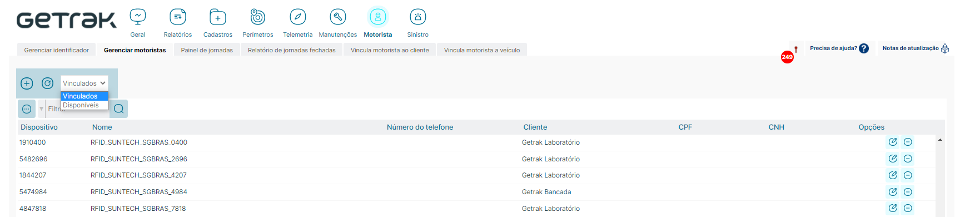Open the Telemetria compass icon

[x=298, y=17]
